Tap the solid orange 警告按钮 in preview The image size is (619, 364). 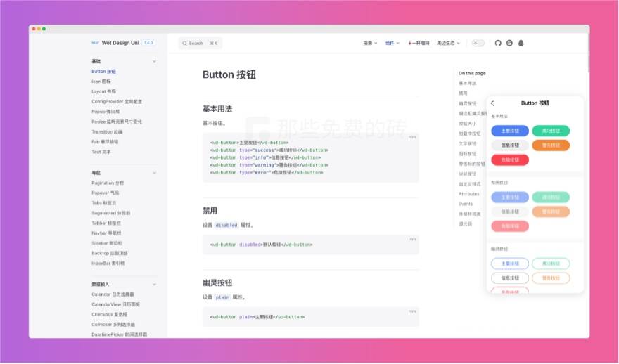[551, 145]
